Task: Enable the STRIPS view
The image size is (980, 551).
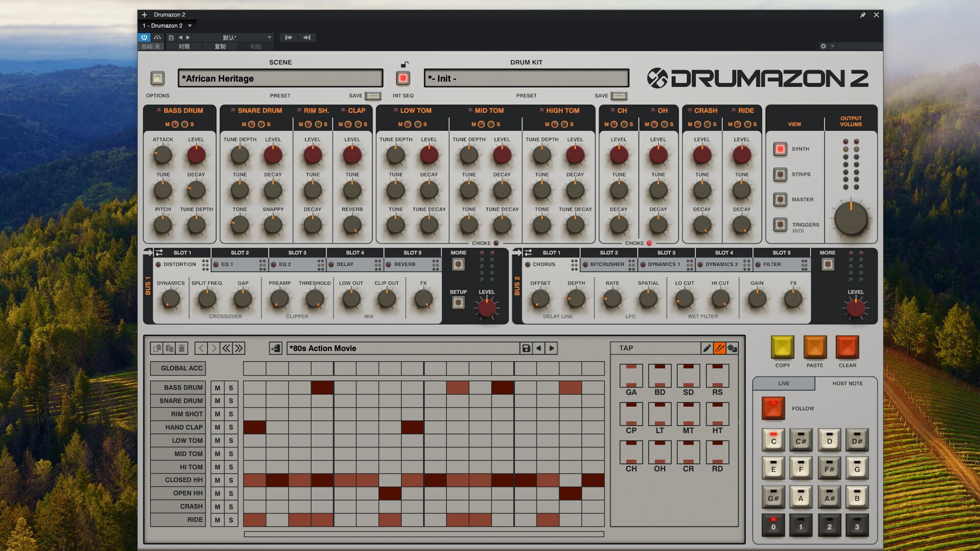Action: click(780, 174)
